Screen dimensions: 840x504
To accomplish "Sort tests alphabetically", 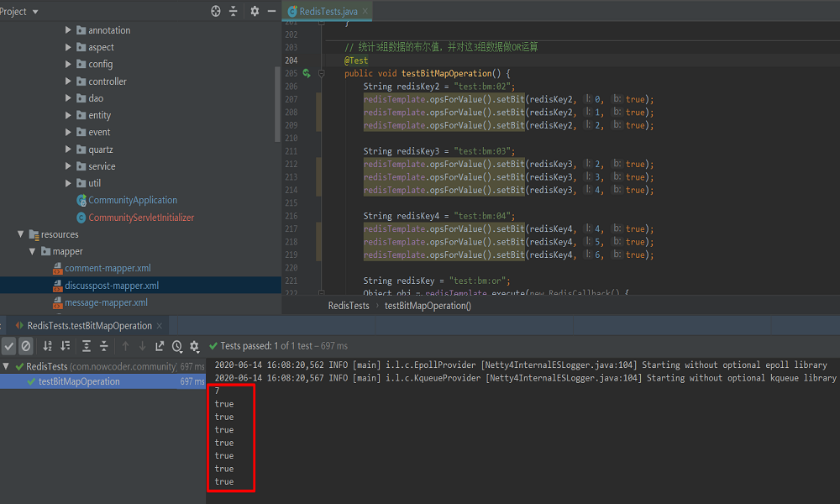I will tap(48, 346).
